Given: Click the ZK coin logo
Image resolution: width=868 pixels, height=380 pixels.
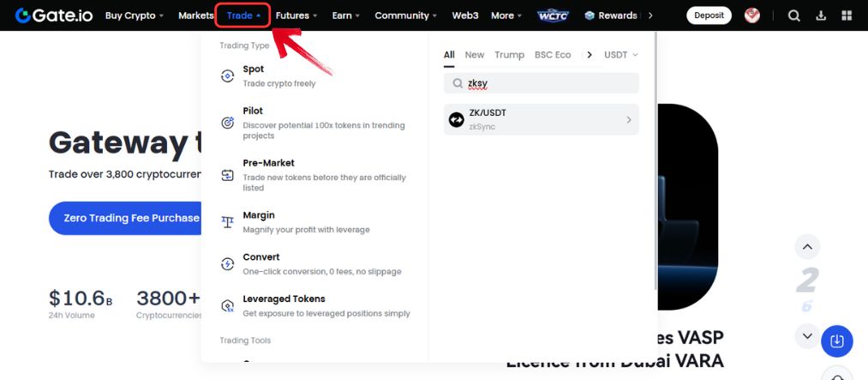Looking at the screenshot, I should click(456, 119).
